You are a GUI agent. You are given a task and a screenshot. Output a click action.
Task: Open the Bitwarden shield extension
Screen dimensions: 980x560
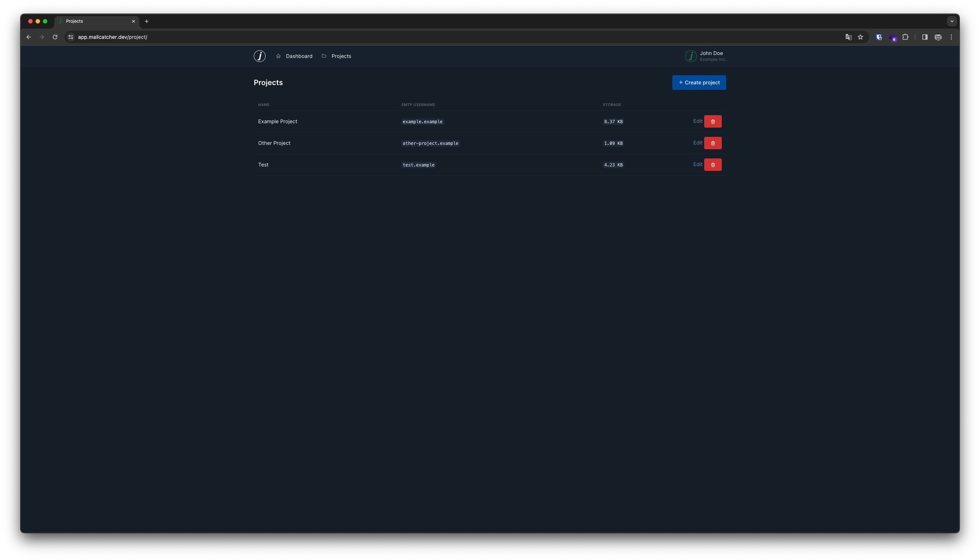pos(879,37)
